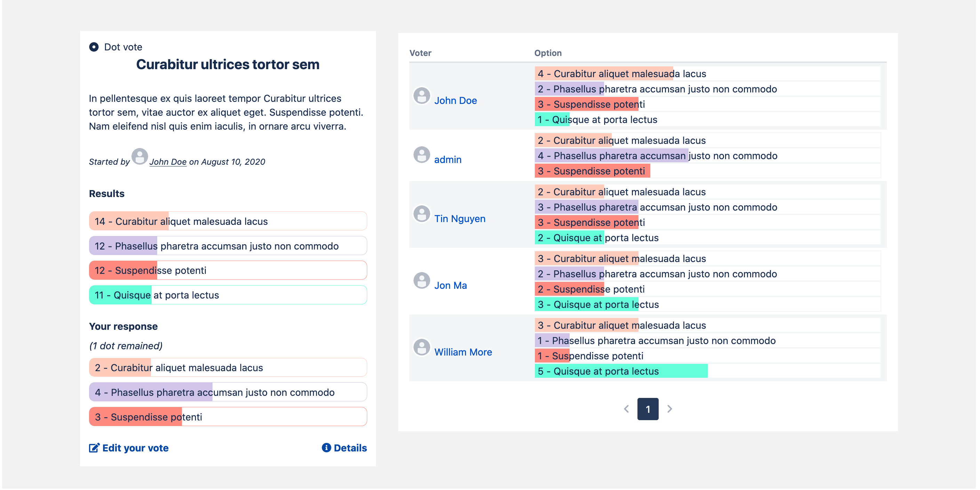Open the John Doe author link
The height and width of the screenshot is (490, 980).
(168, 162)
